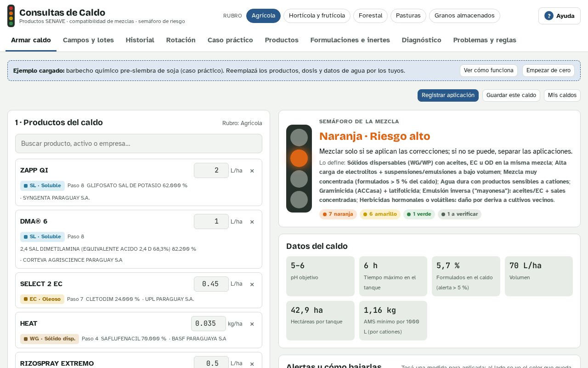Click the 1 a verificar chip
The width and height of the screenshot is (588, 368).
(x=459, y=214)
